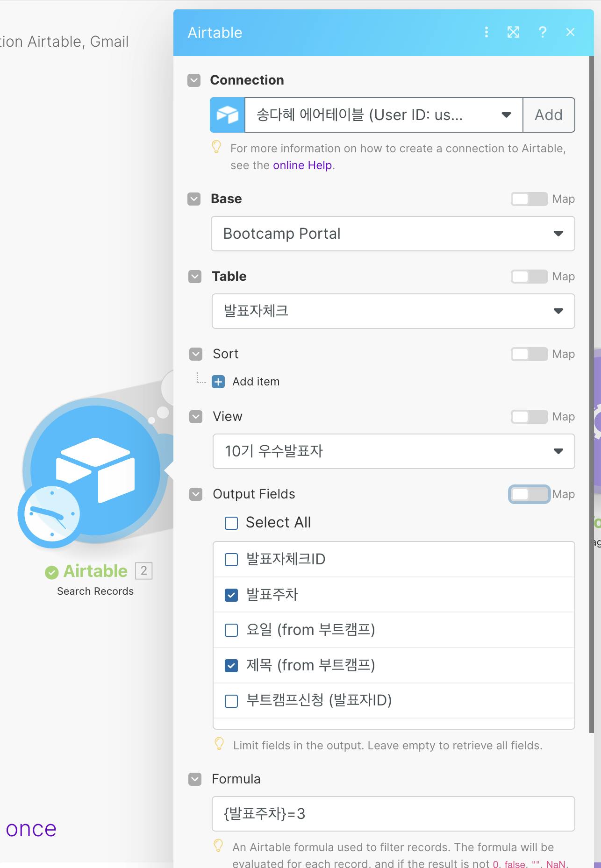Open the connection dropdown 송다혜 에어테이블

pyautogui.click(x=384, y=115)
